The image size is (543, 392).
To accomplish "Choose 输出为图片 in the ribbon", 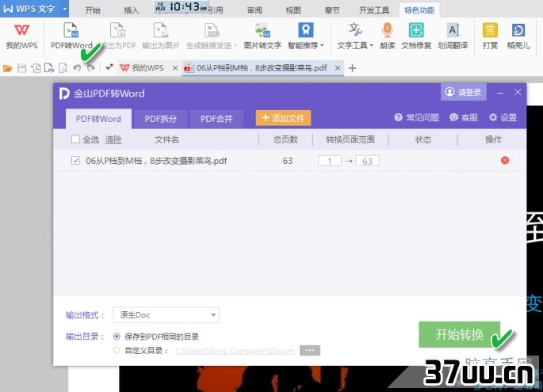I will [x=161, y=36].
